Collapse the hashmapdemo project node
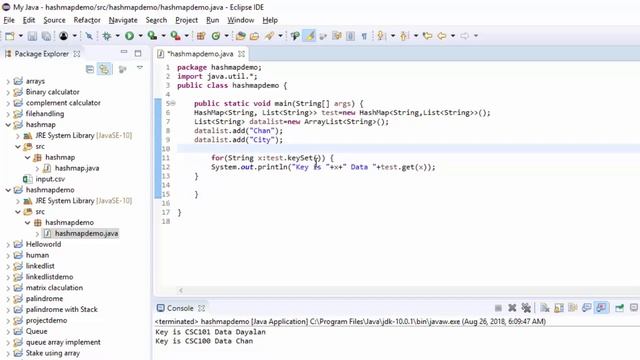Viewport: 640px width, 360px height. pyautogui.click(x=8, y=190)
